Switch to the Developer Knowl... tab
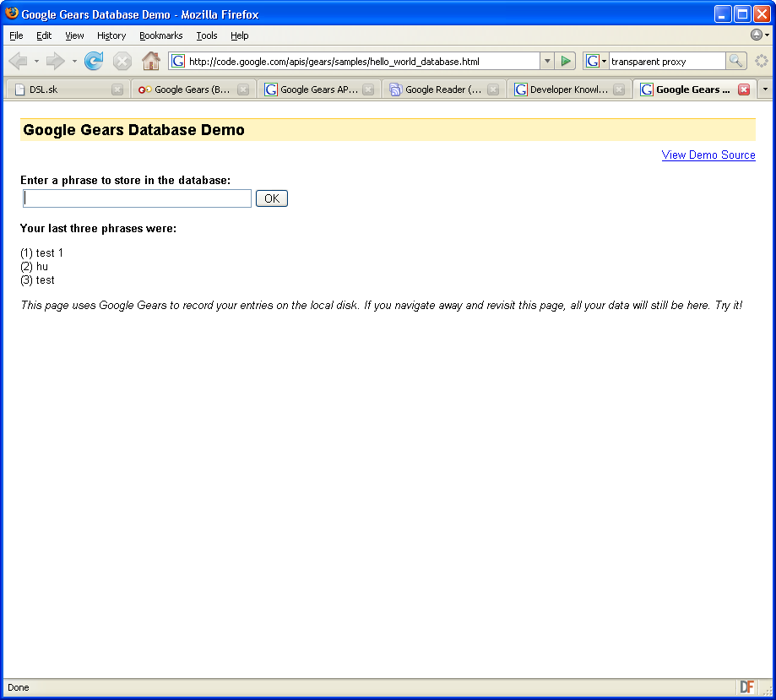This screenshot has width=776, height=700. coord(568,90)
